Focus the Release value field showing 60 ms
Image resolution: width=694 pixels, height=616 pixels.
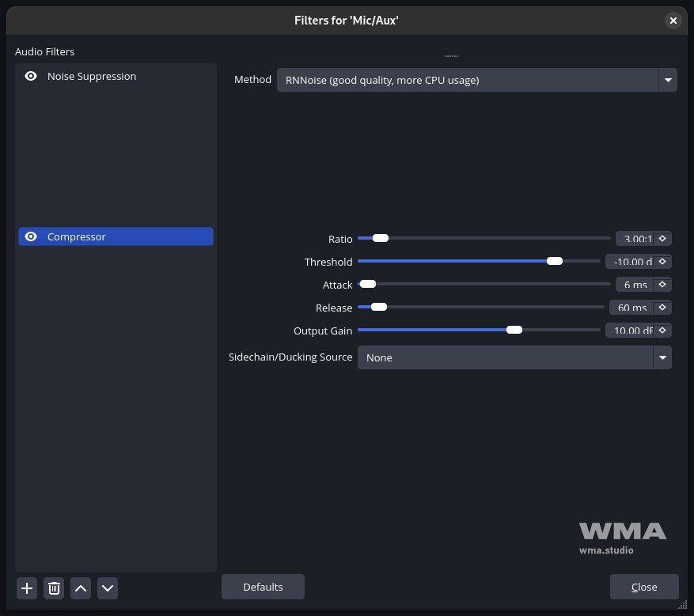(631, 308)
